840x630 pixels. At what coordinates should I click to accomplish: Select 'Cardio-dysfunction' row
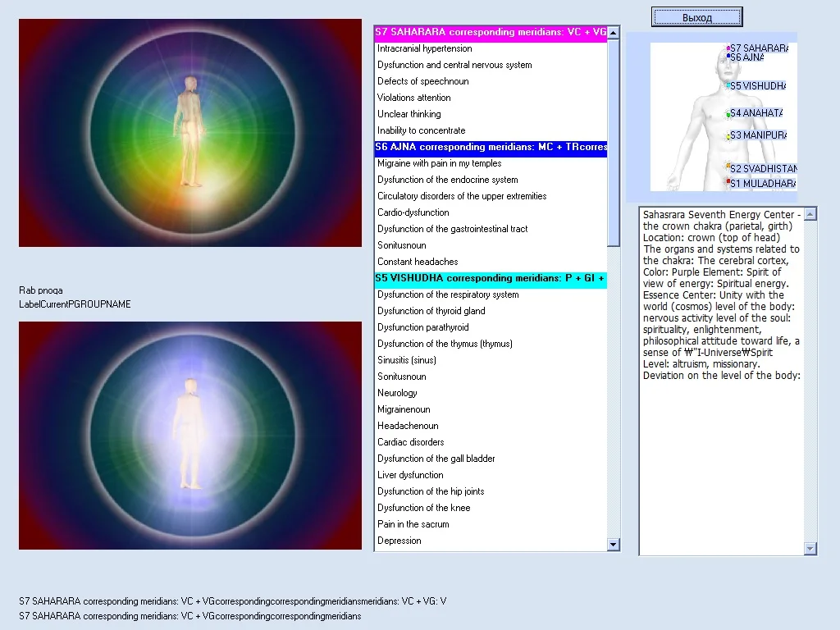point(491,212)
